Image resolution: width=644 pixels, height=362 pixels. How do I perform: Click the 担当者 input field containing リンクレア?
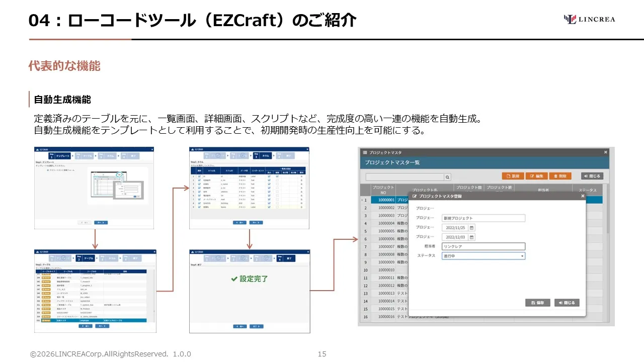tap(484, 246)
